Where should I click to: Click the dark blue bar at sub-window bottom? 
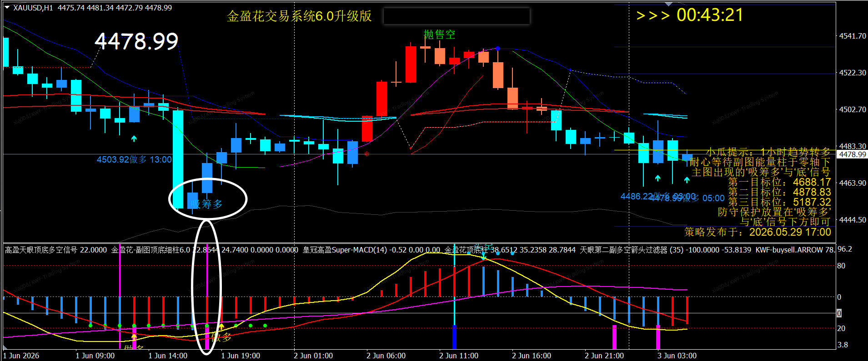(x=454, y=337)
